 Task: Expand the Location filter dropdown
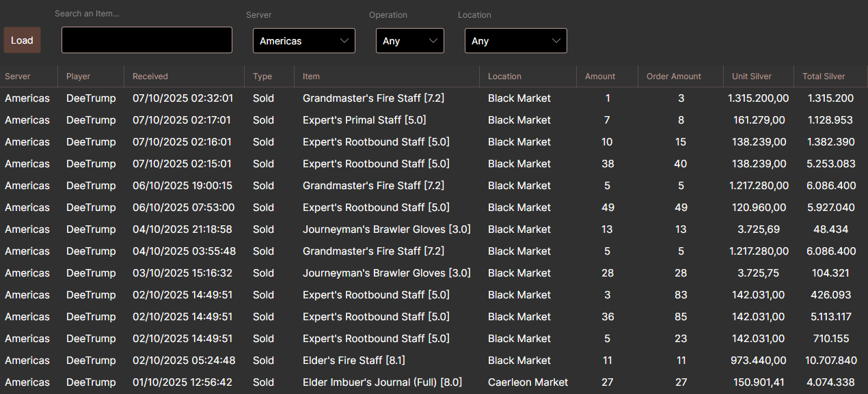point(515,41)
